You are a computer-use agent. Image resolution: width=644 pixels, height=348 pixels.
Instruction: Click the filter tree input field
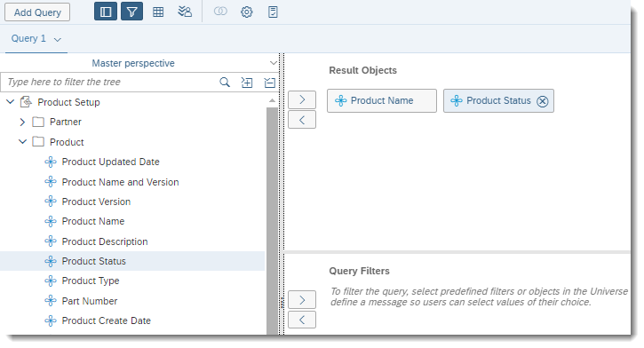[111, 82]
